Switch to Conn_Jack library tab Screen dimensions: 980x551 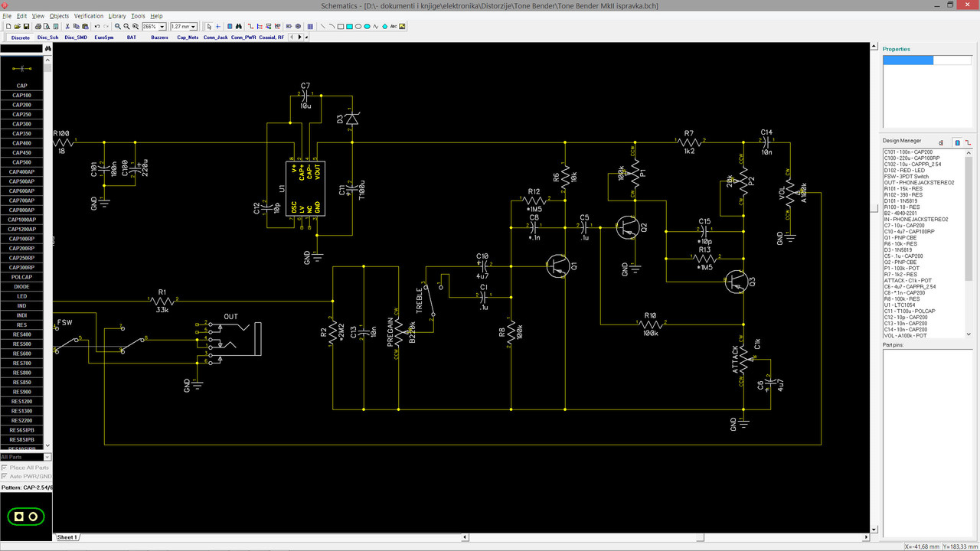coord(215,37)
